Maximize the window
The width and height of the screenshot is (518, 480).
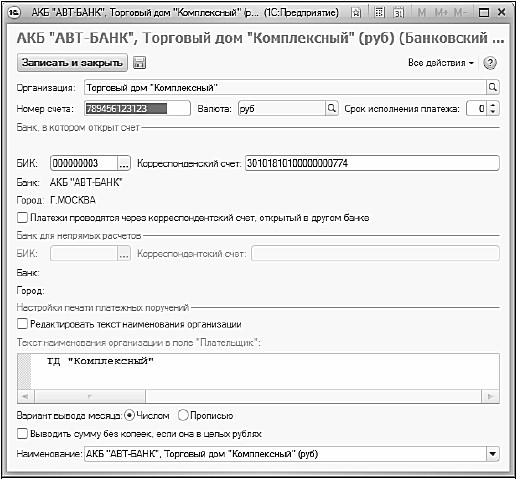pyautogui.click(x=484, y=13)
